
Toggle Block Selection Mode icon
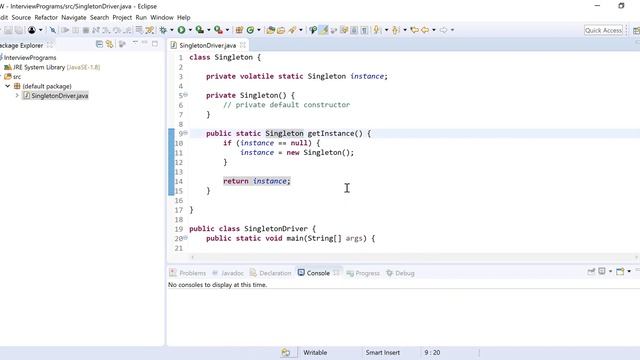[354, 30]
